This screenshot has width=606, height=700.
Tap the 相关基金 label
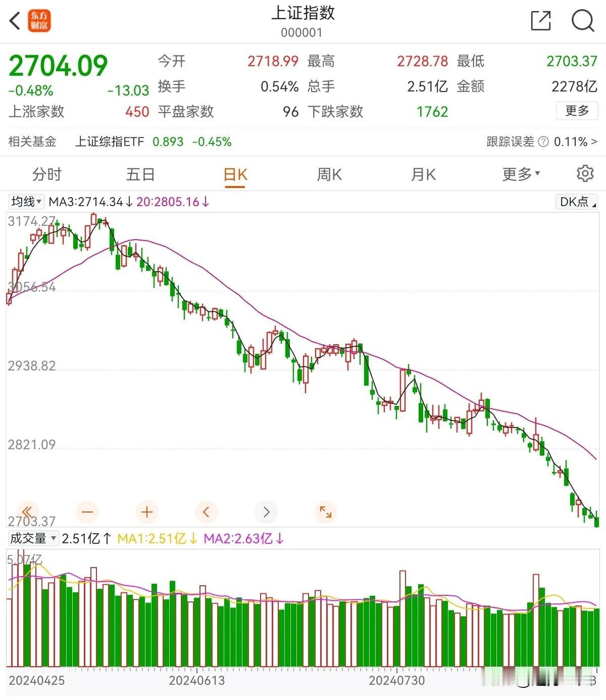coord(32,142)
